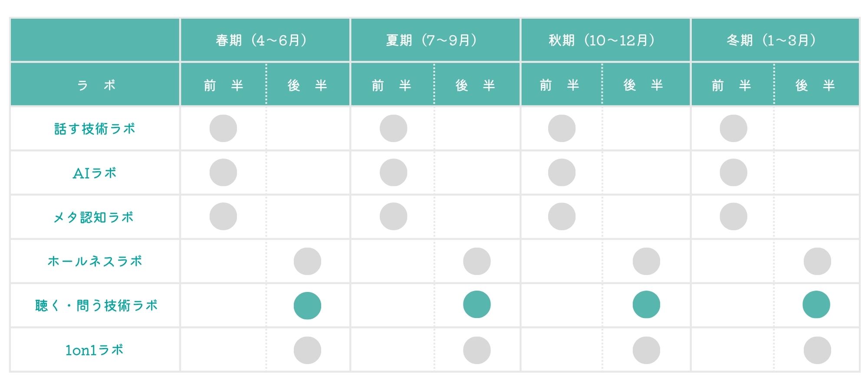Select the 春期（4〜6月）column header
This screenshot has height=391, width=868.
pos(265,40)
